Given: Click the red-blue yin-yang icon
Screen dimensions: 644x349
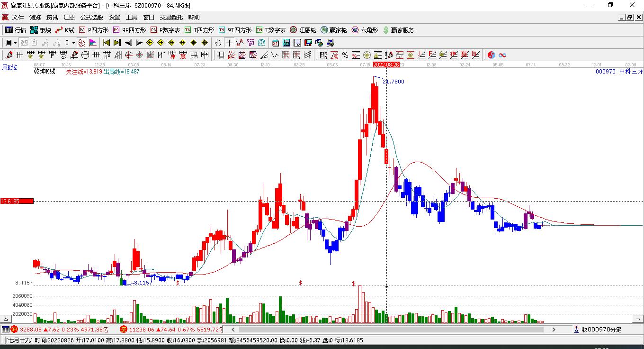Looking at the screenshot, I should click(x=492, y=55).
